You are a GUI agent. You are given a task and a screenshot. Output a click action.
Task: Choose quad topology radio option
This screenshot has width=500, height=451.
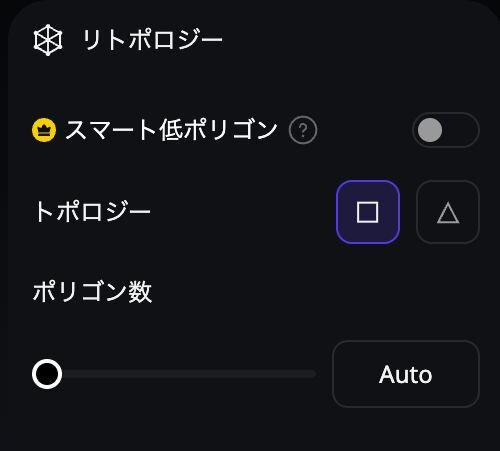click(x=368, y=212)
